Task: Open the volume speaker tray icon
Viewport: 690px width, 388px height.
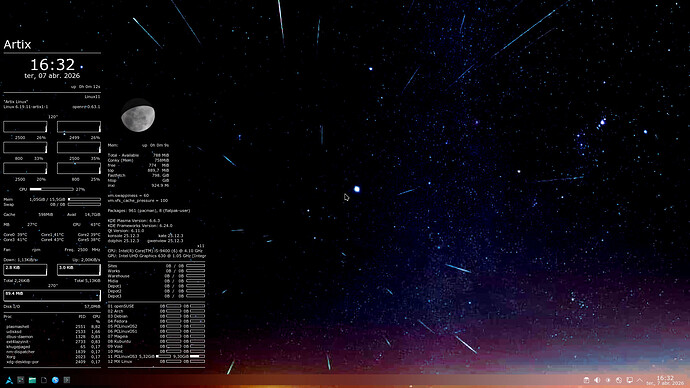Action: click(597, 380)
